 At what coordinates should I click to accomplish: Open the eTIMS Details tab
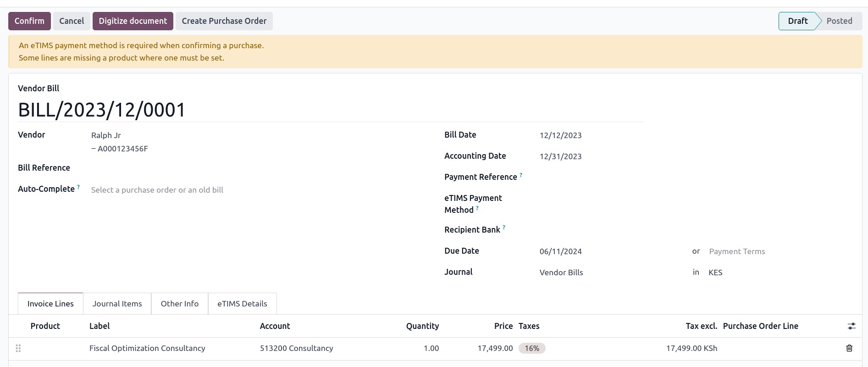(242, 304)
